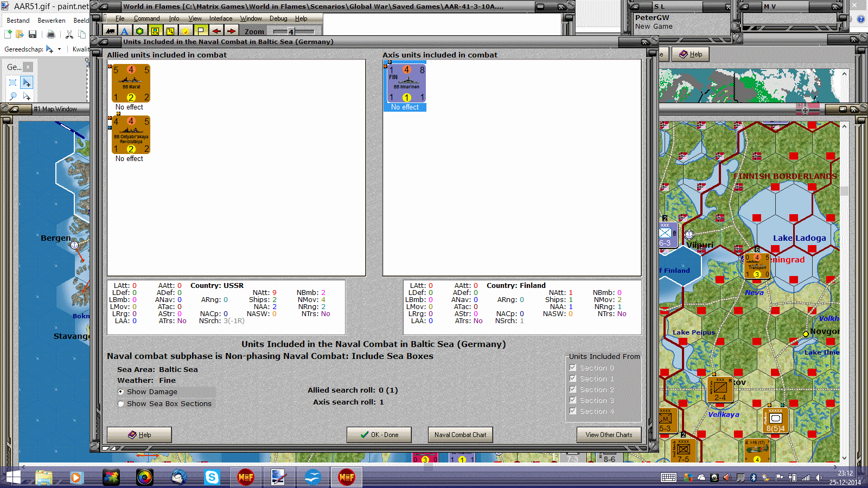
Task: Click the blue letter A toolbar icon
Action: point(124,31)
